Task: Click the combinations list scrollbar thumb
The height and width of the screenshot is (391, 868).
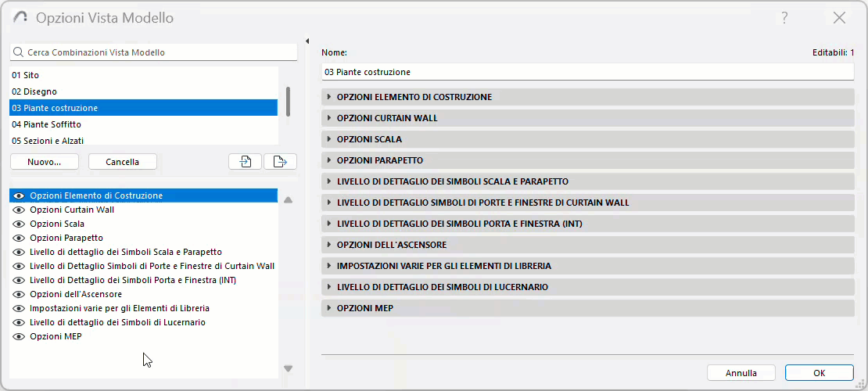Action: (x=288, y=102)
